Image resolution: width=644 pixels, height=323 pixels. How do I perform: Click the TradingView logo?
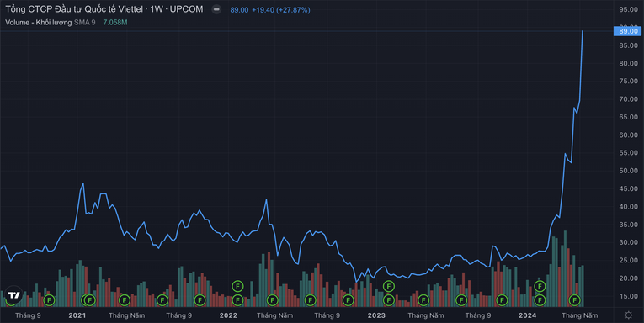13,295
